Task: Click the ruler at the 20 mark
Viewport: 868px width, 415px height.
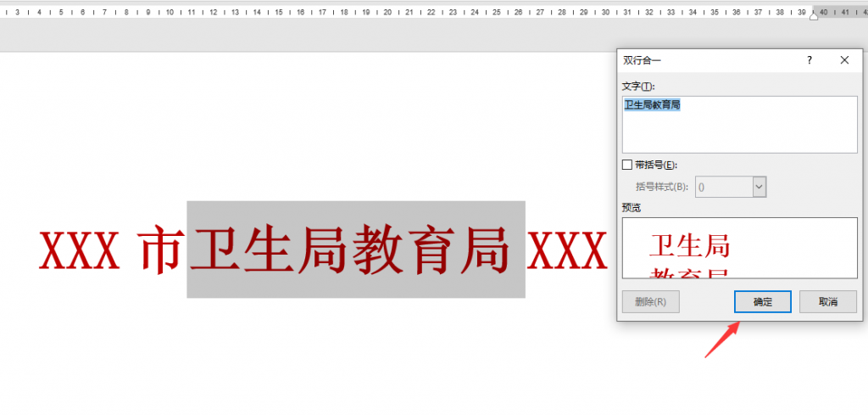Action: 387,13
